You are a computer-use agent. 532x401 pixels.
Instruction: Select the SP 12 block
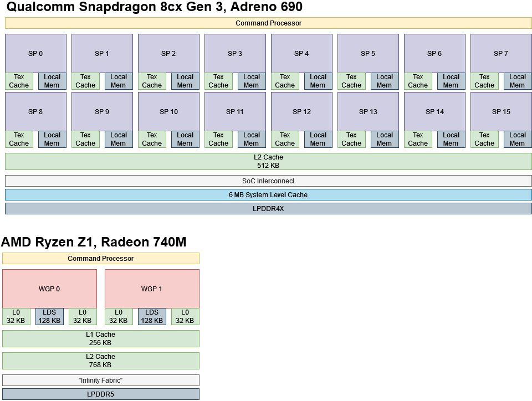point(301,111)
